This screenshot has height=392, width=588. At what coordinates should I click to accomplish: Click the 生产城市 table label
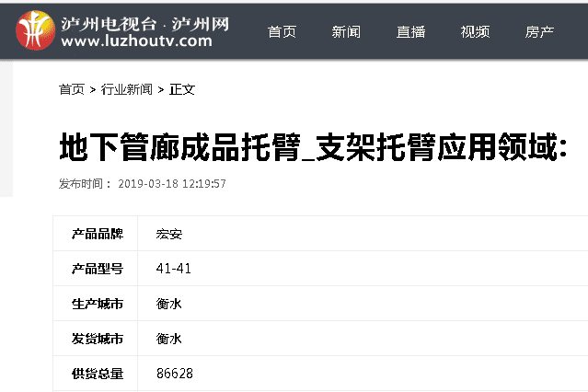click(98, 304)
